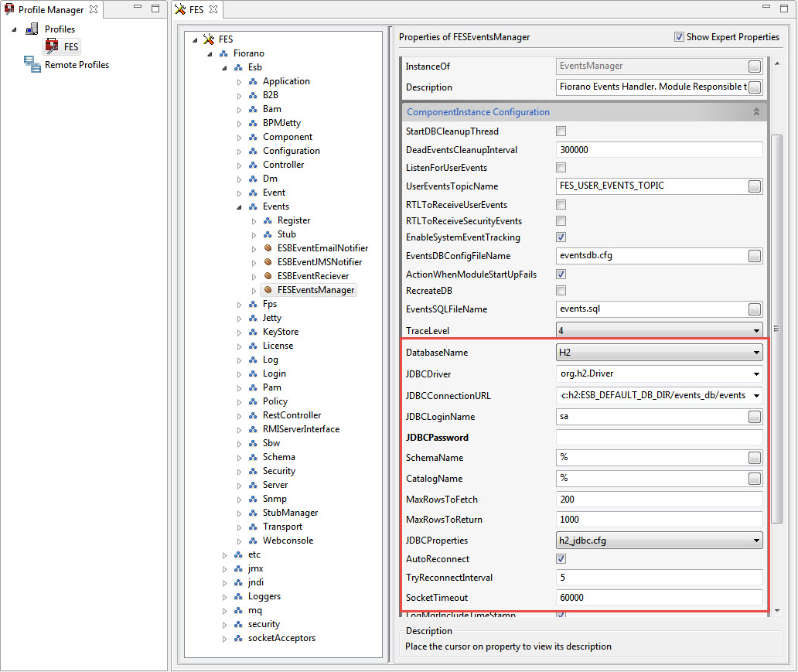Collapse ComponentInstance Configuration section
The width and height of the screenshot is (798, 672).
[756, 112]
